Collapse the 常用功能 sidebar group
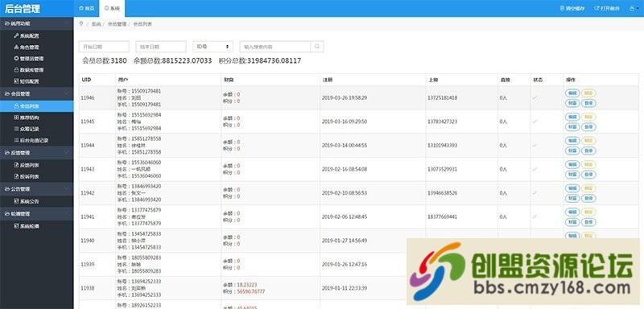This screenshot has width=644, height=309. pyautogui.click(x=36, y=24)
